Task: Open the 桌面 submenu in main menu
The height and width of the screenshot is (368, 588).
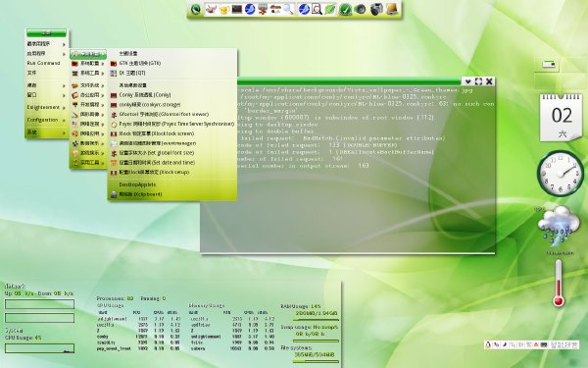Action: [x=46, y=85]
